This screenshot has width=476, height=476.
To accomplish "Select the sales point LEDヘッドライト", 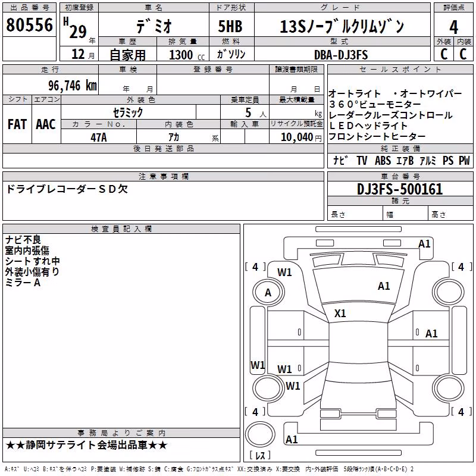I will coord(368,126).
